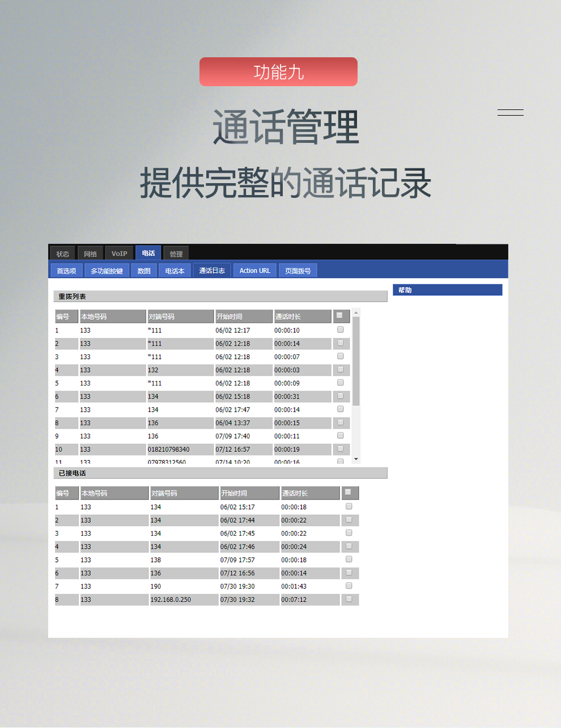Go to 多功能按键 sub-tab

(x=107, y=271)
